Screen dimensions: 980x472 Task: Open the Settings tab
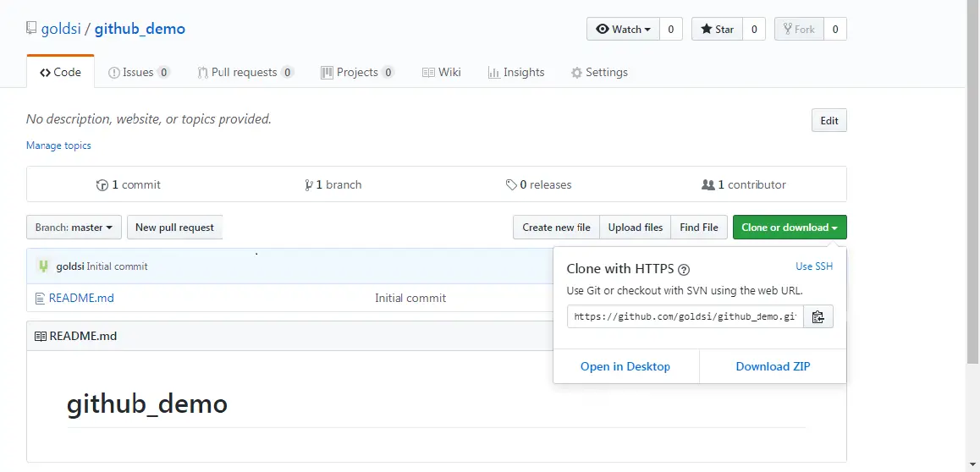[599, 73]
